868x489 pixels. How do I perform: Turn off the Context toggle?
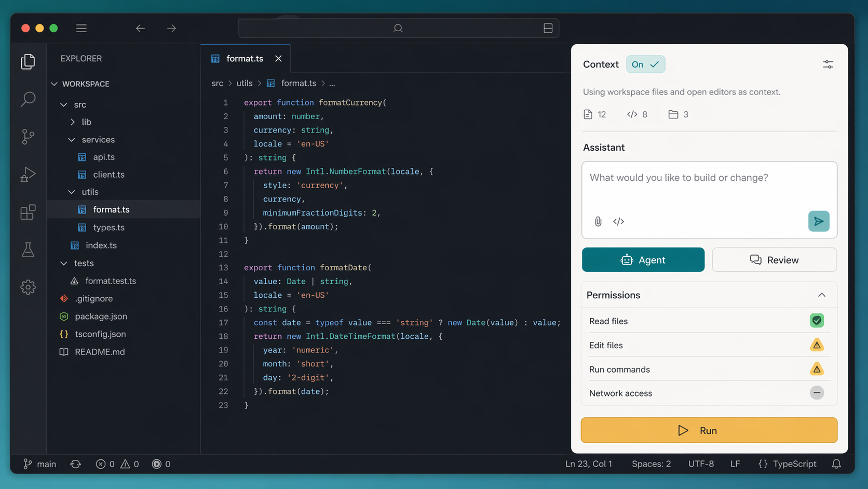coord(645,64)
